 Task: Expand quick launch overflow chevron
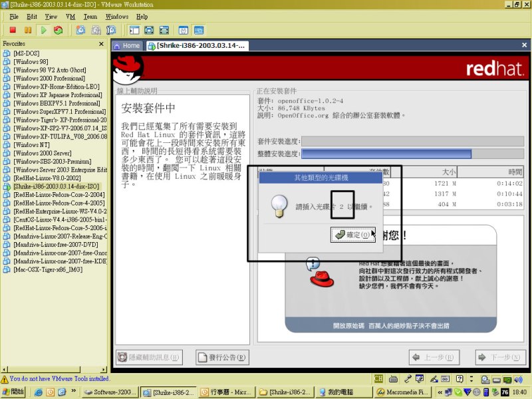[74, 391]
